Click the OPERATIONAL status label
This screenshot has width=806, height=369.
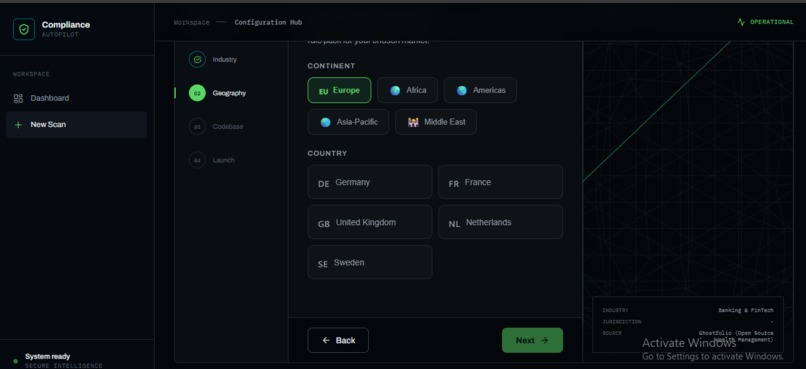click(772, 22)
